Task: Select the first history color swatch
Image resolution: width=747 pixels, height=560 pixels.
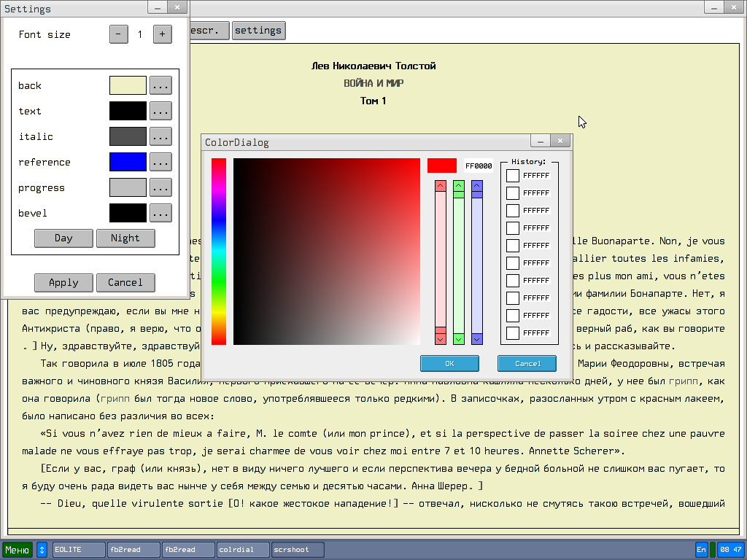Action: 513,175
